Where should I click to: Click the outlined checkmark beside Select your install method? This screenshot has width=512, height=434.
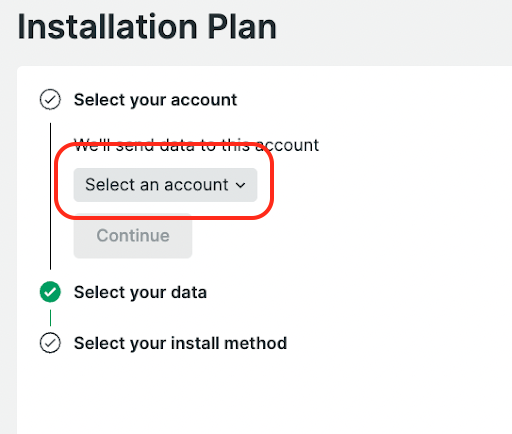[50, 343]
